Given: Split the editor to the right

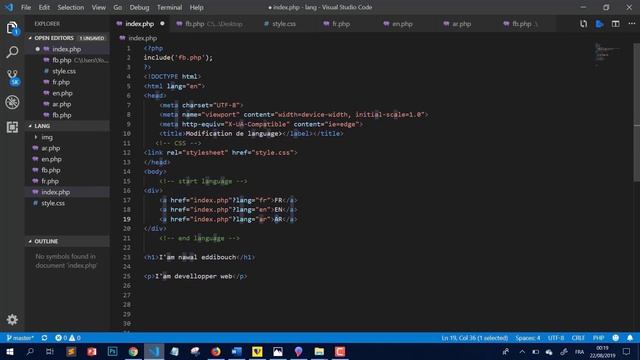Looking at the screenshot, I should pos(616,24).
